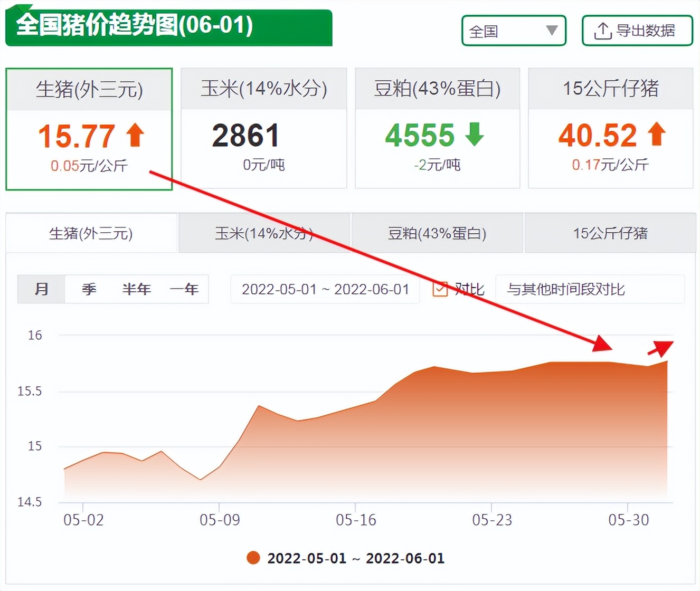Select the 季 time range
This screenshot has width=700, height=591.
tap(89, 289)
